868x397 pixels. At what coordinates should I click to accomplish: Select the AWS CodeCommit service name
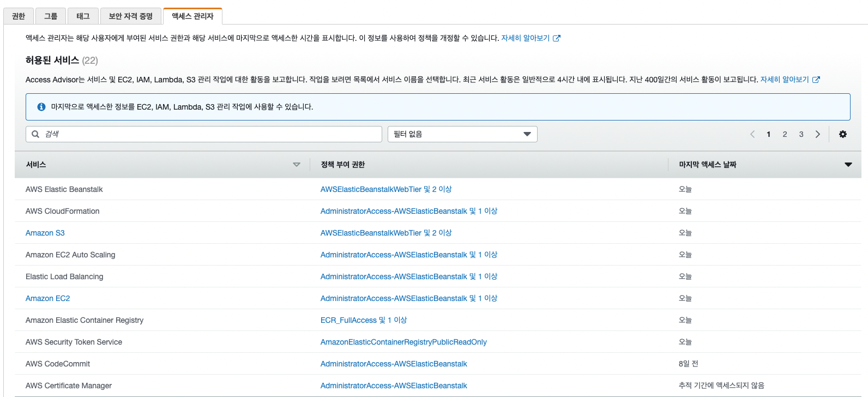tap(58, 364)
